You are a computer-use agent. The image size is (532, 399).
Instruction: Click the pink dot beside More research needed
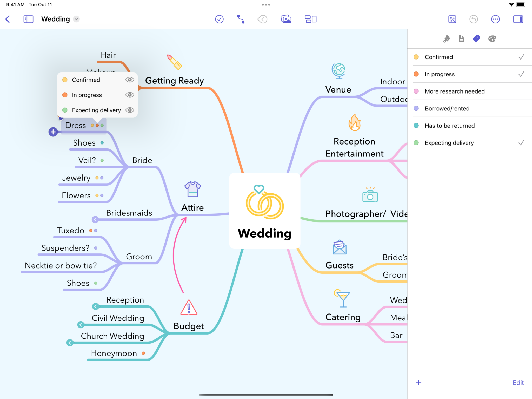coord(416,91)
